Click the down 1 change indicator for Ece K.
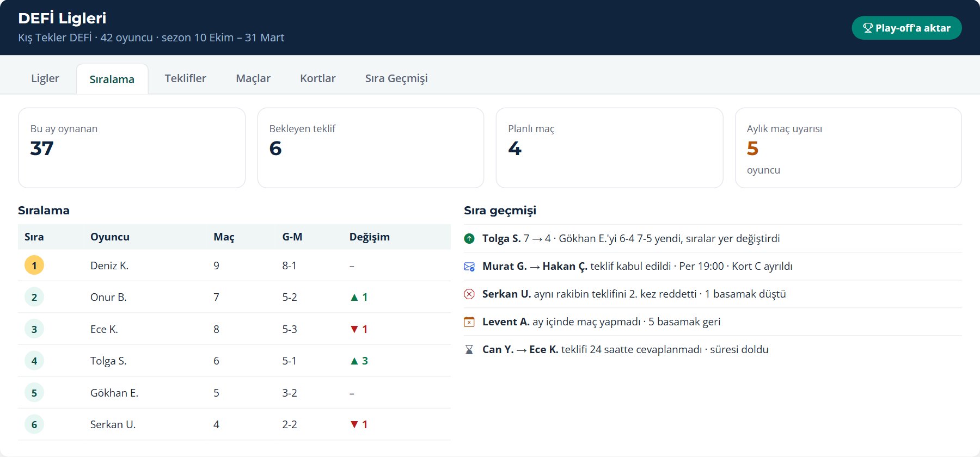Viewport: 980px width, 457px height. coord(359,329)
